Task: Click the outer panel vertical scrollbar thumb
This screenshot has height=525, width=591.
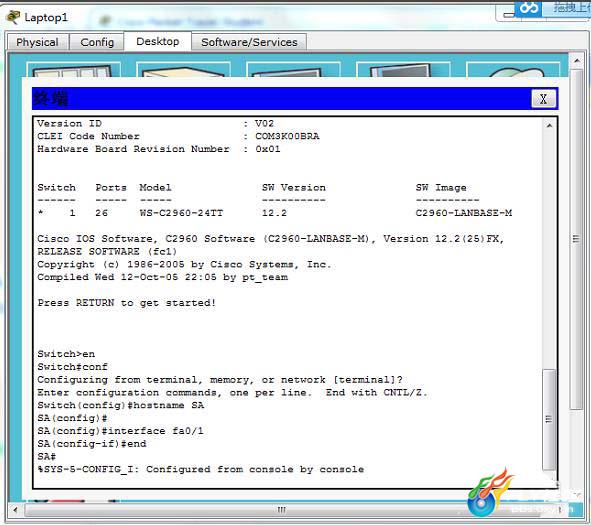Action: tap(577, 239)
